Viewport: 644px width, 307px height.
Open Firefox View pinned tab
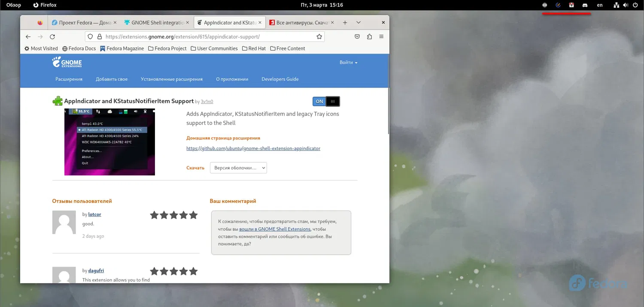[40, 23]
